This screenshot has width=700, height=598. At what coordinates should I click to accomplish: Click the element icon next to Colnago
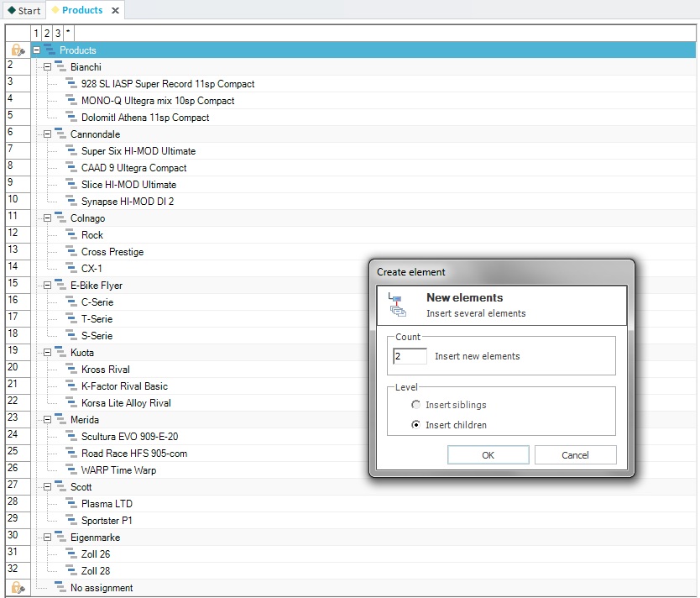pyautogui.click(x=60, y=218)
